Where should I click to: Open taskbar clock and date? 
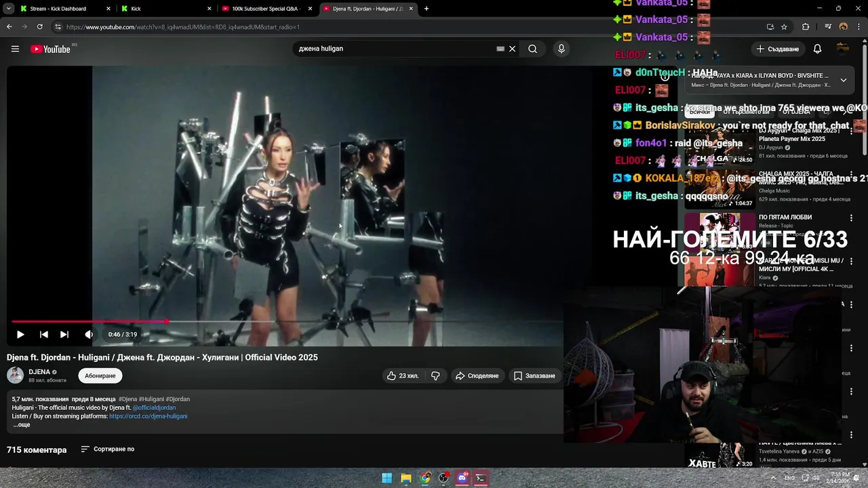point(840,478)
